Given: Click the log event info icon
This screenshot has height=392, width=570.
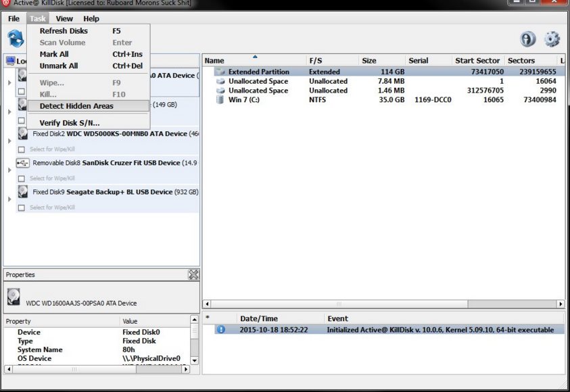Looking at the screenshot, I should coord(221,330).
